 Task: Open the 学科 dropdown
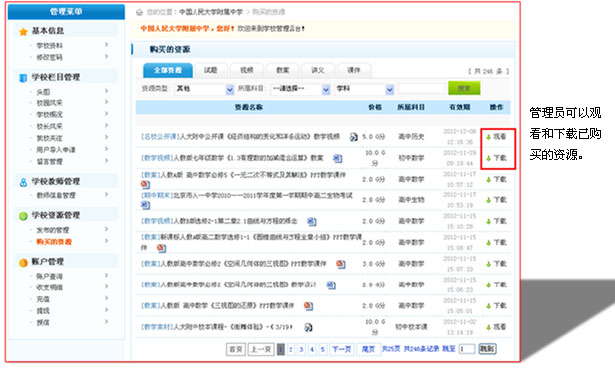click(364, 89)
